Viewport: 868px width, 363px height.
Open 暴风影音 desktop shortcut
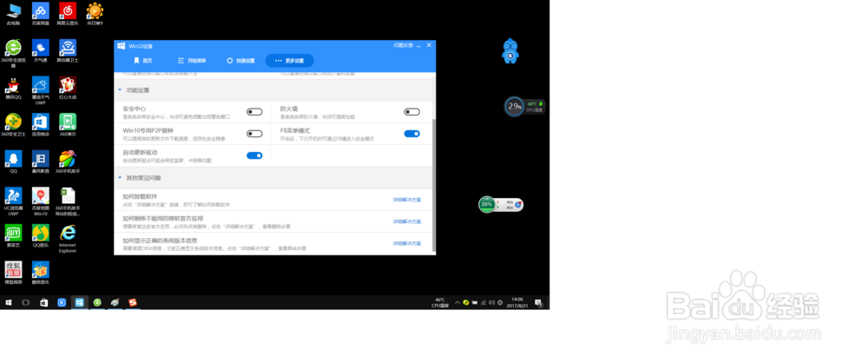pyautogui.click(x=41, y=162)
